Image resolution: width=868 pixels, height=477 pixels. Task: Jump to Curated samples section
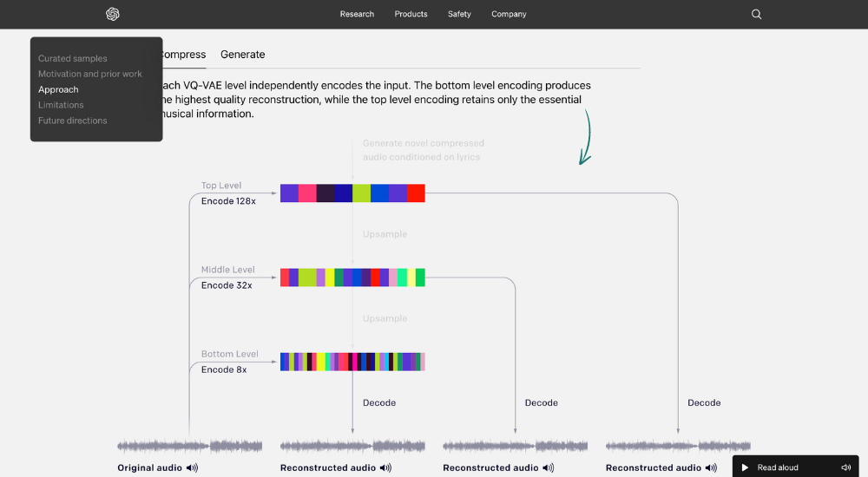click(x=73, y=58)
